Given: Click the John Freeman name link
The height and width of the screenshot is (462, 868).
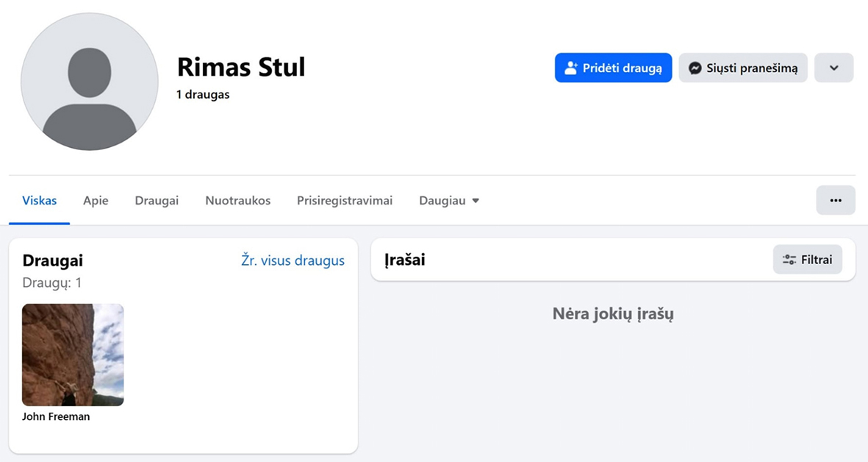Looking at the screenshot, I should coord(56,416).
